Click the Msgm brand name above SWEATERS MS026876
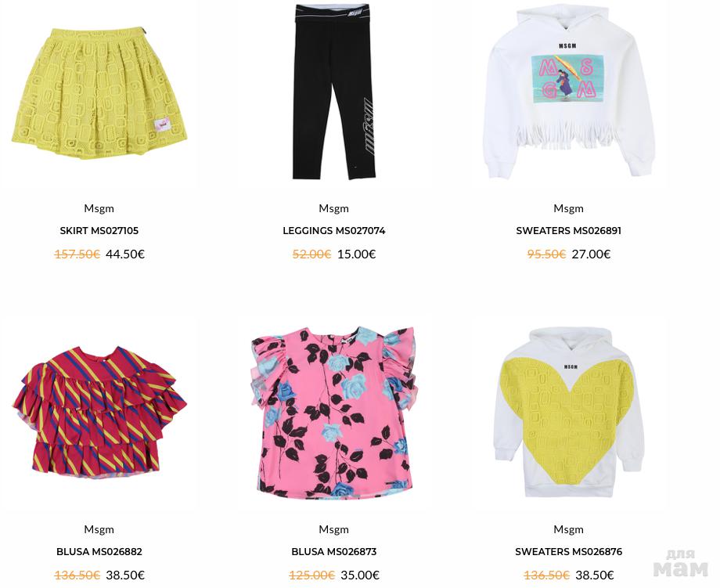 [x=568, y=529]
